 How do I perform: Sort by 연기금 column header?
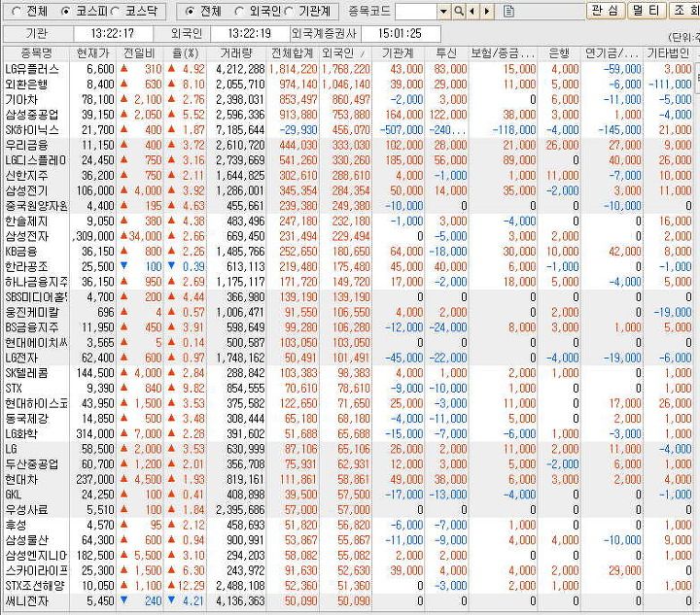(612, 53)
